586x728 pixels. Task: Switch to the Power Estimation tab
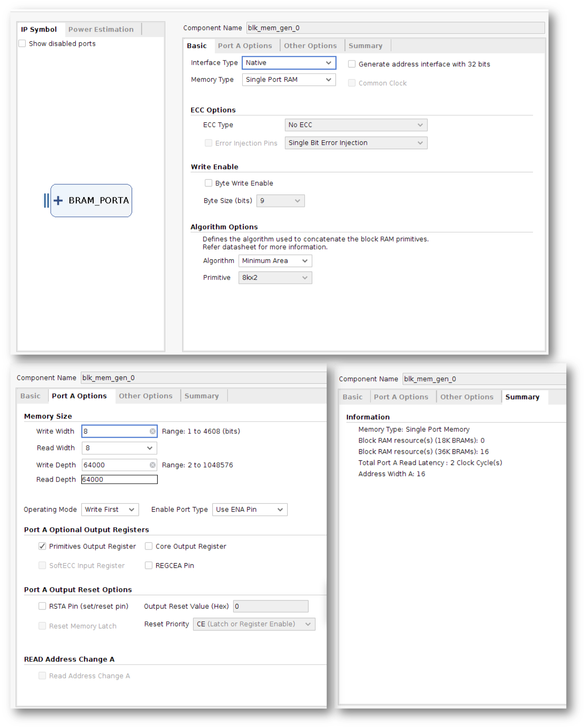tap(101, 29)
